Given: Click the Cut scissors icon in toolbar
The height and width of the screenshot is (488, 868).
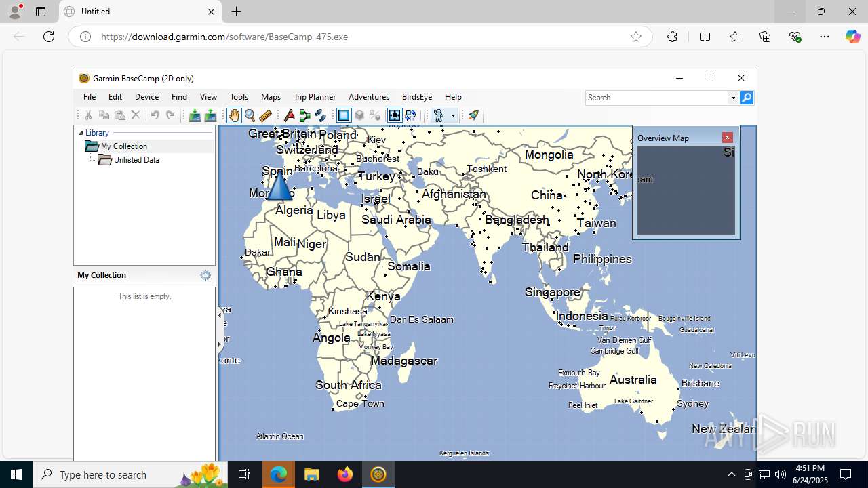Looking at the screenshot, I should tap(88, 115).
